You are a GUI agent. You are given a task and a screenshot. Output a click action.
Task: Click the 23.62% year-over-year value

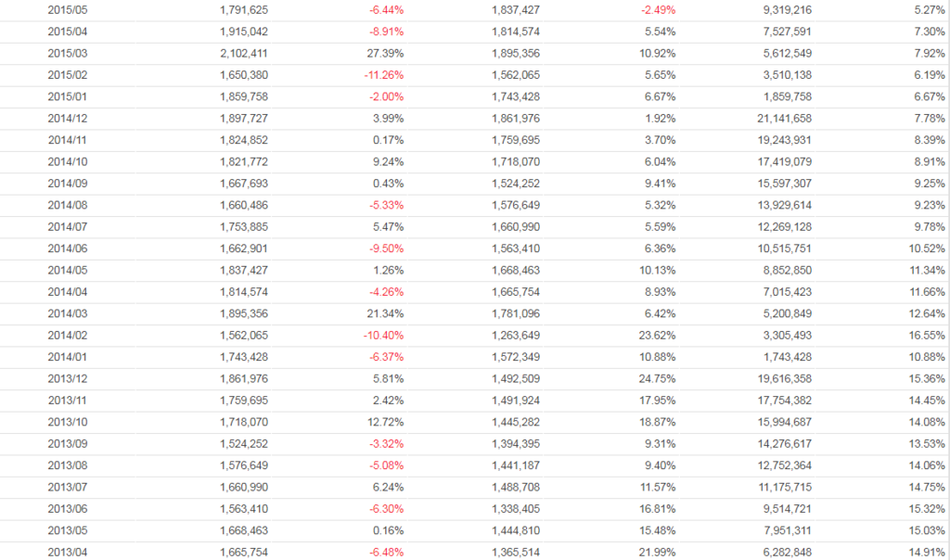[x=656, y=335]
